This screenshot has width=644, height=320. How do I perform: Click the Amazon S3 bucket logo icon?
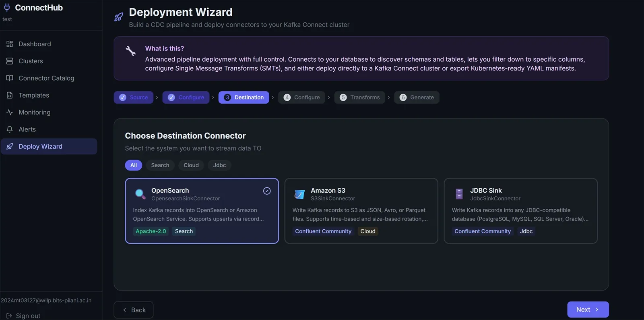tap(299, 194)
